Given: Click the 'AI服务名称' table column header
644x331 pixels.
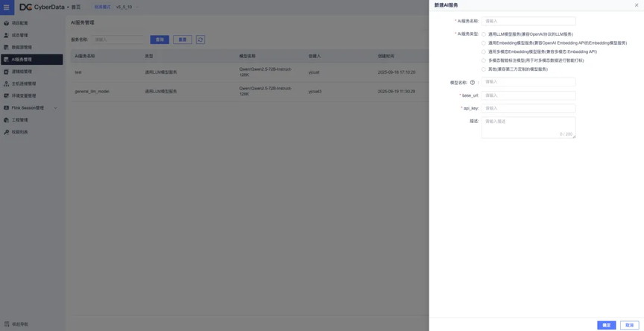Looking at the screenshot, I should click(x=85, y=56).
